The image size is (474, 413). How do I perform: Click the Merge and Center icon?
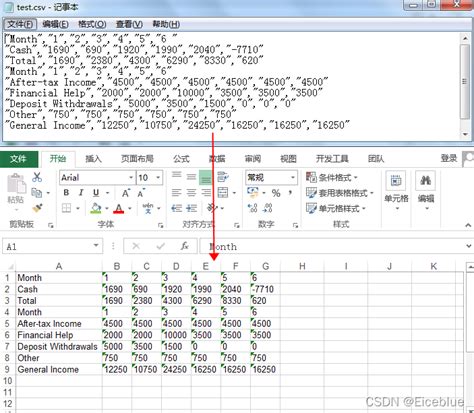(x=223, y=193)
